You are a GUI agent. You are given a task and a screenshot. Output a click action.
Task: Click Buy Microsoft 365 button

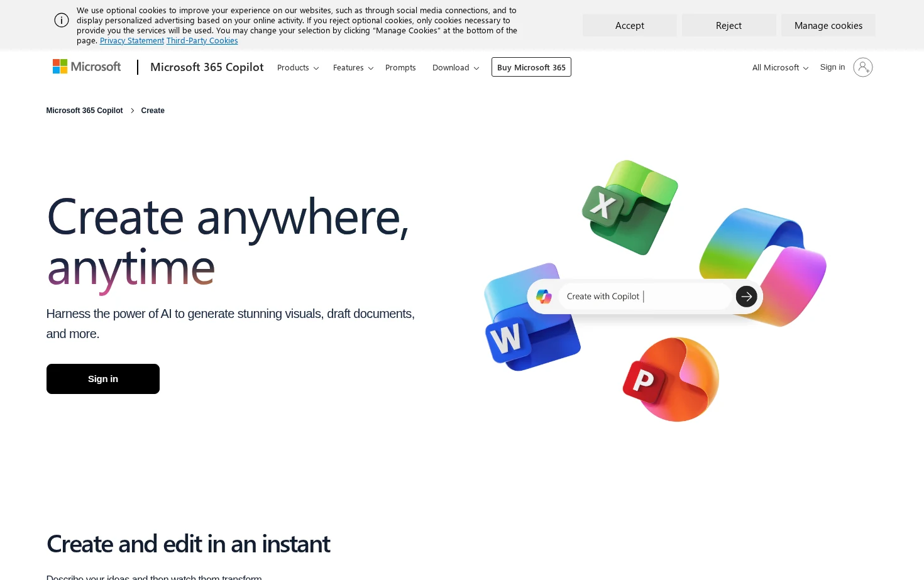[x=531, y=67]
